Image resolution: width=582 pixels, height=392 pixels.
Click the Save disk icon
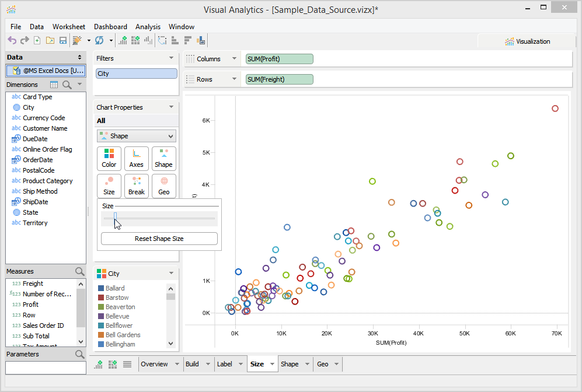click(62, 40)
